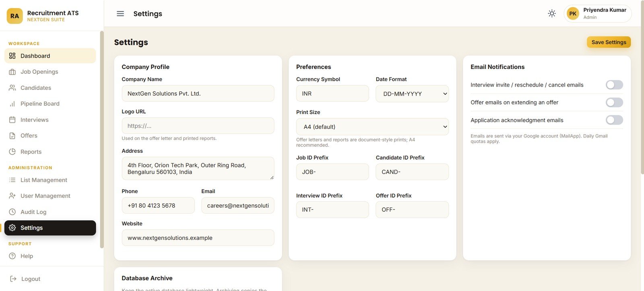
Task: Click the Help question-mark icon
Action: [12, 256]
